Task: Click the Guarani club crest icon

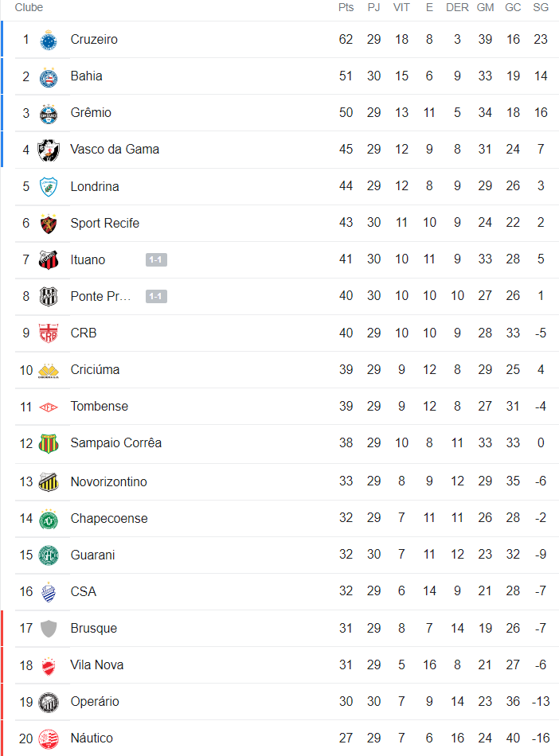Action: click(49, 555)
